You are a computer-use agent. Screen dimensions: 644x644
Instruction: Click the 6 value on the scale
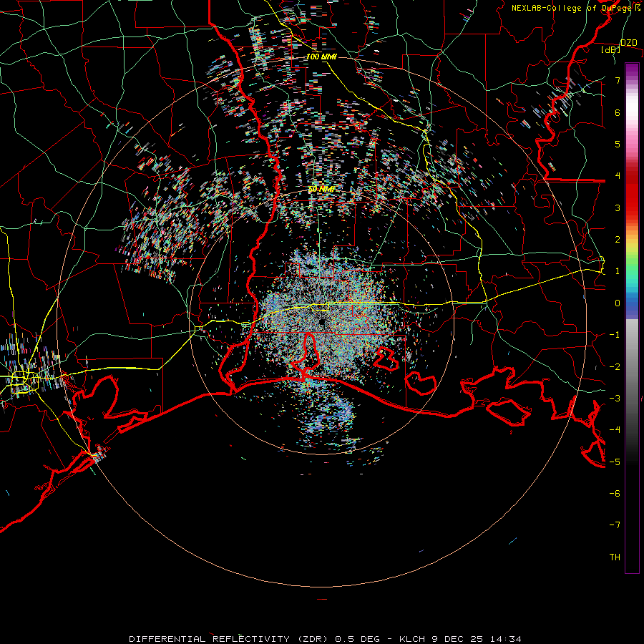tap(618, 112)
